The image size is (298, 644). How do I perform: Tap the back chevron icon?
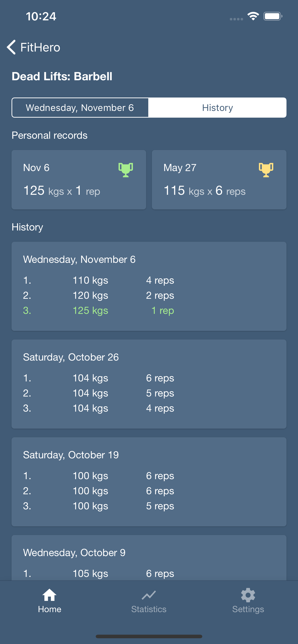(11, 47)
